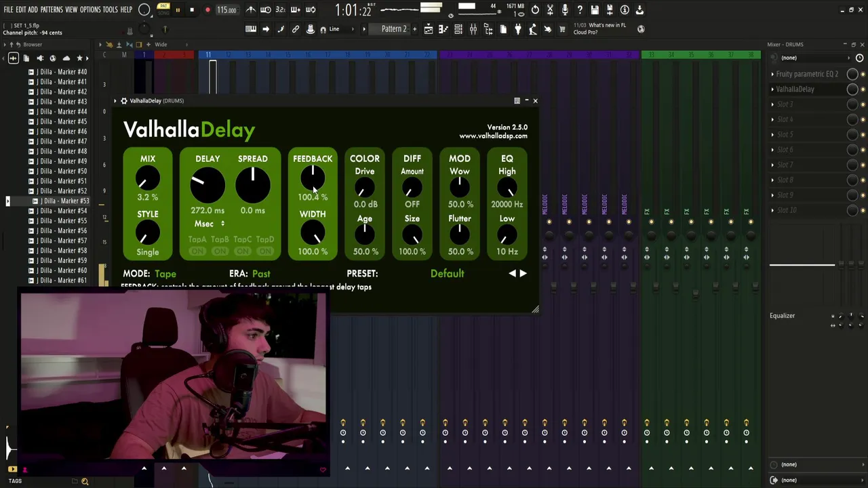Open the project info icon
The height and width of the screenshot is (488, 868).
pos(625,10)
